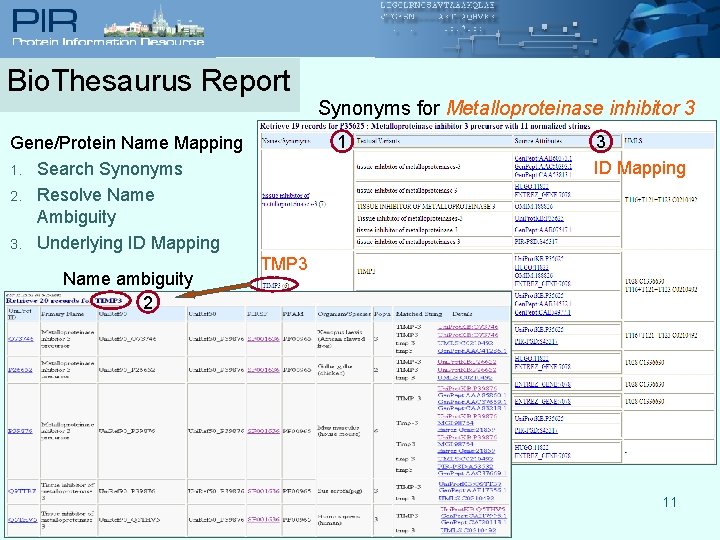Viewport: 720px width, 540px height.
Task: Open PIRSF link in Gallus gallus row
Action: pyautogui.click(x=263, y=370)
